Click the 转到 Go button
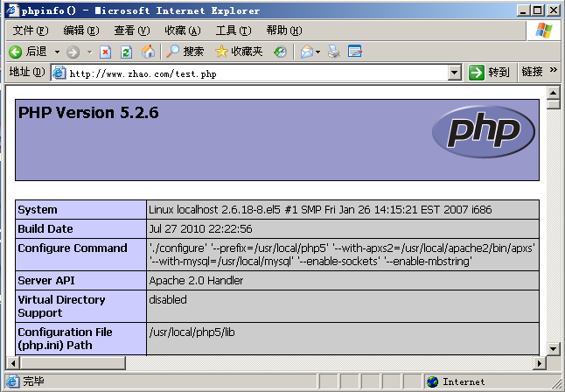This screenshot has width=565, height=392. click(x=489, y=73)
